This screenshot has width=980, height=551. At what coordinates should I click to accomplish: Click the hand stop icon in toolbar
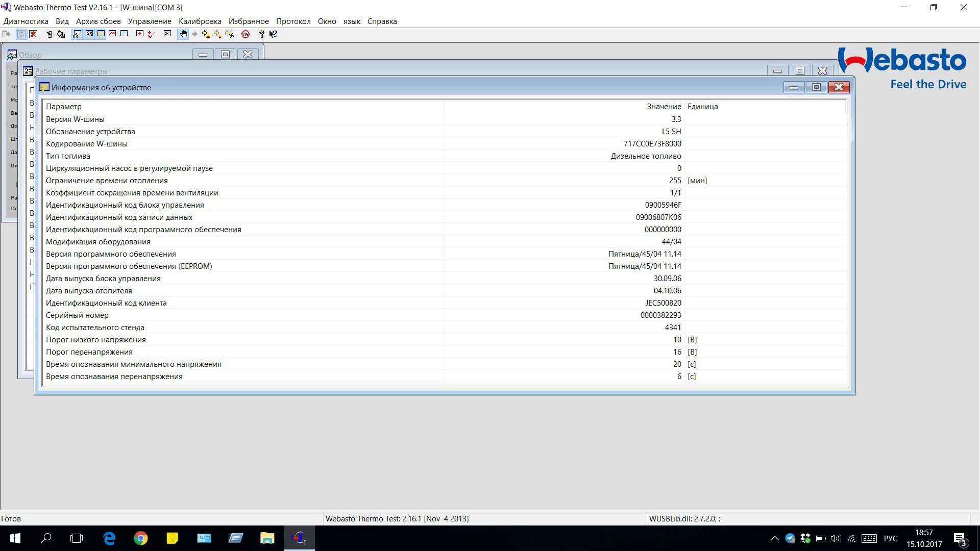[183, 34]
